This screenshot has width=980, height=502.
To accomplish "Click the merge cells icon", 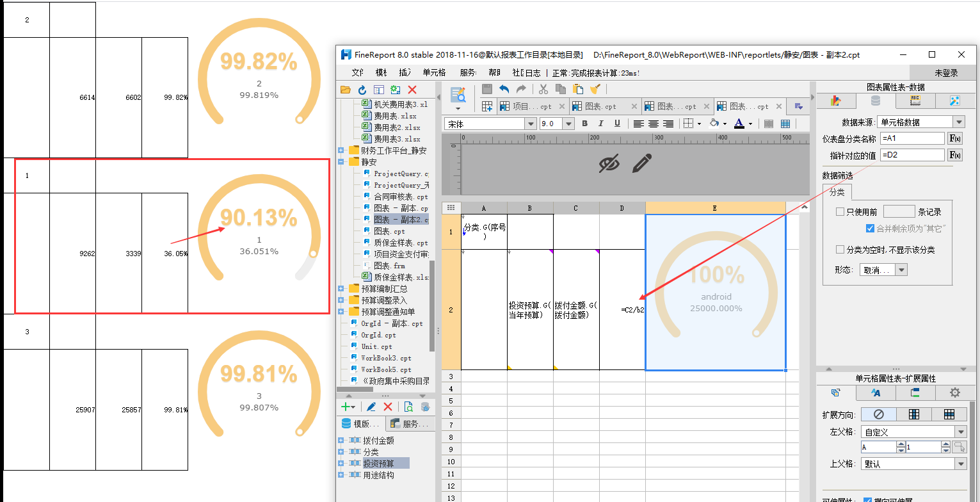I will coord(769,124).
